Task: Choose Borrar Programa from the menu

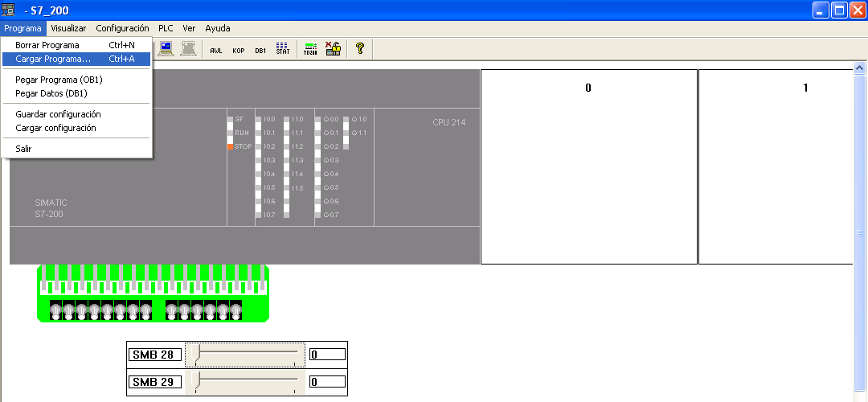Action: 76,45
